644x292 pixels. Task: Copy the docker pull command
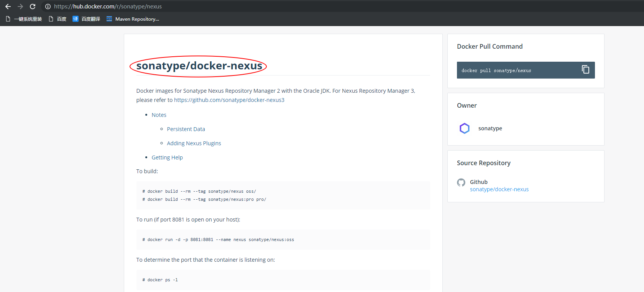tap(585, 69)
